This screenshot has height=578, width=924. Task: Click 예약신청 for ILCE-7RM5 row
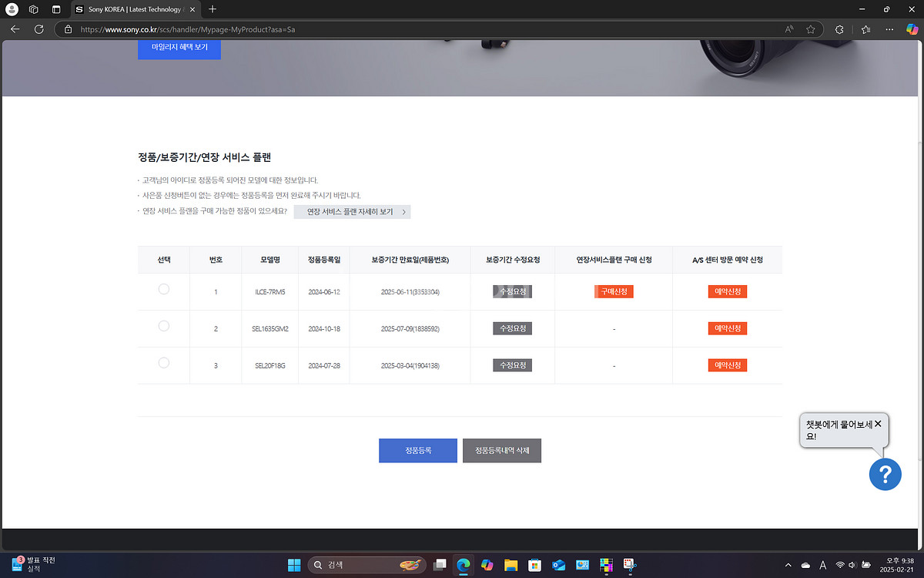[x=728, y=292]
